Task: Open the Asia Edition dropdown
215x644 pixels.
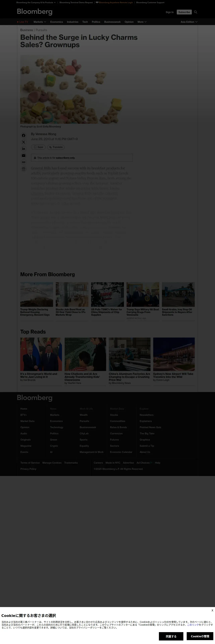Action: (189, 22)
